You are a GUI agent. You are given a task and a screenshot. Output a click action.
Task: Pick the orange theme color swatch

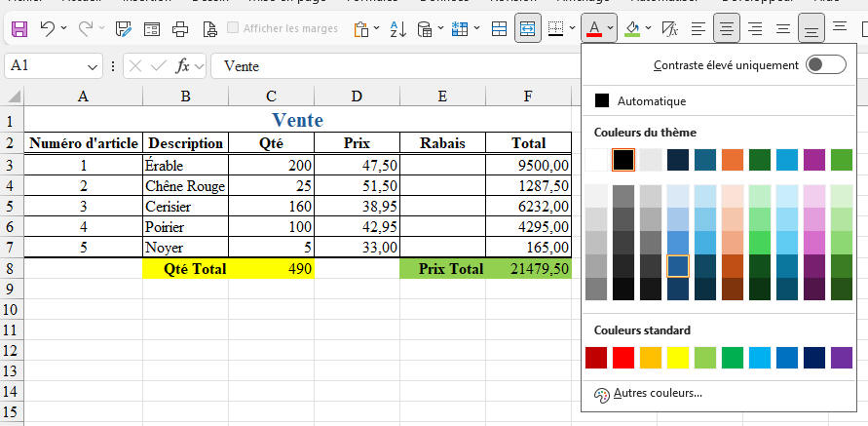tap(733, 160)
